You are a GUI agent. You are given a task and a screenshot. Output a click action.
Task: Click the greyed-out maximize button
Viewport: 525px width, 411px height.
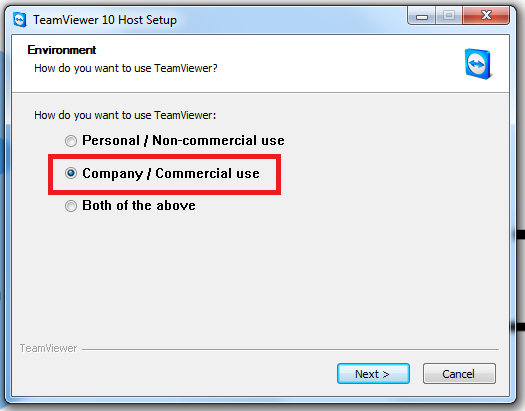tap(449, 16)
